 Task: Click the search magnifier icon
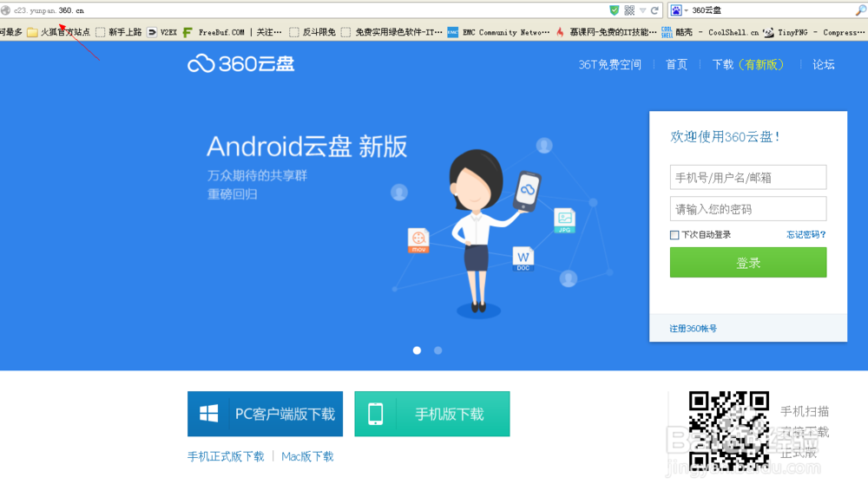[x=861, y=10]
